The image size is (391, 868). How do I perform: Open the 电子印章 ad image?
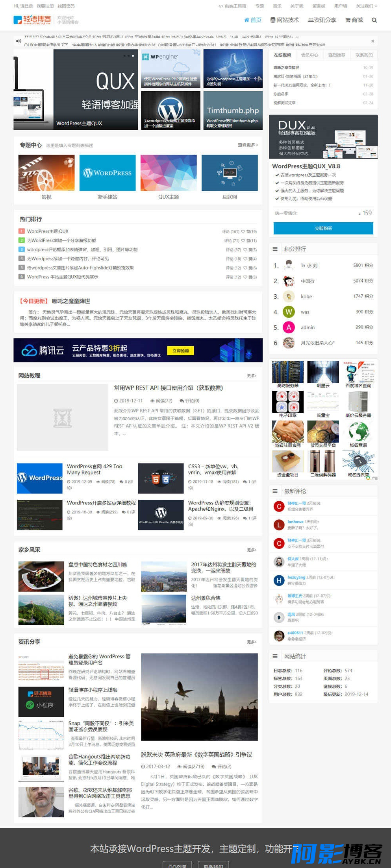click(x=288, y=401)
